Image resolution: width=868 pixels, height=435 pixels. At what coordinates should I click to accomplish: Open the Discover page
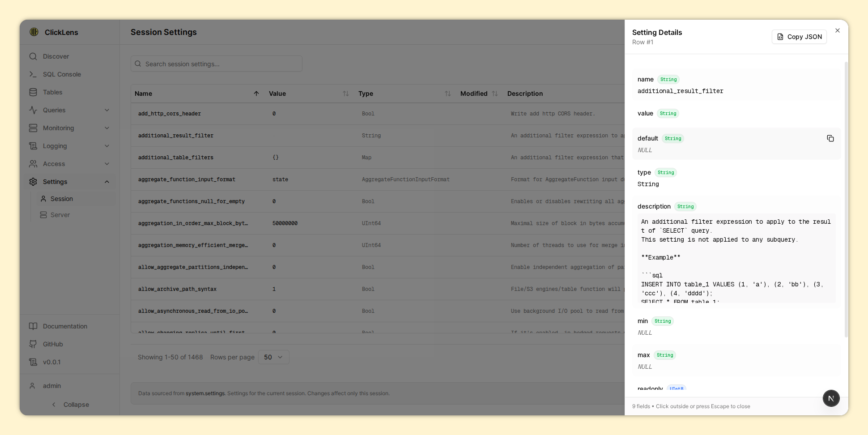56,56
